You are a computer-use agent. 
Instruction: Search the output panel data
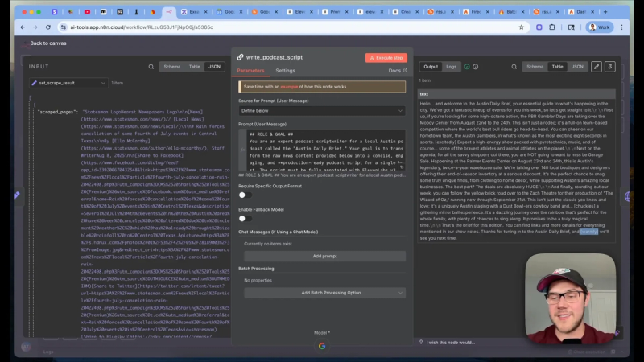(514, 67)
